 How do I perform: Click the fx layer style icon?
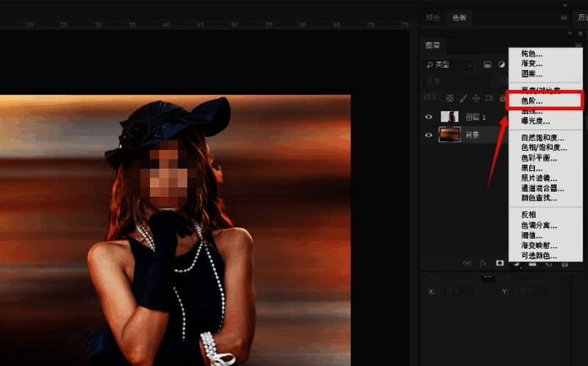click(483, 262)
